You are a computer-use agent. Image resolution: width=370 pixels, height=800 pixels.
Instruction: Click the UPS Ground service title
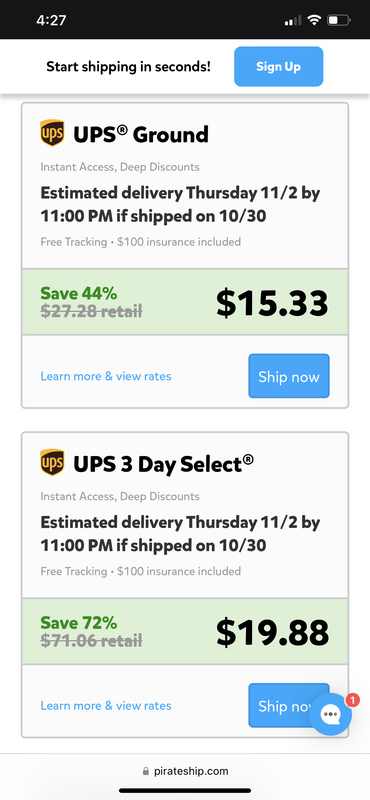[141, 134]
